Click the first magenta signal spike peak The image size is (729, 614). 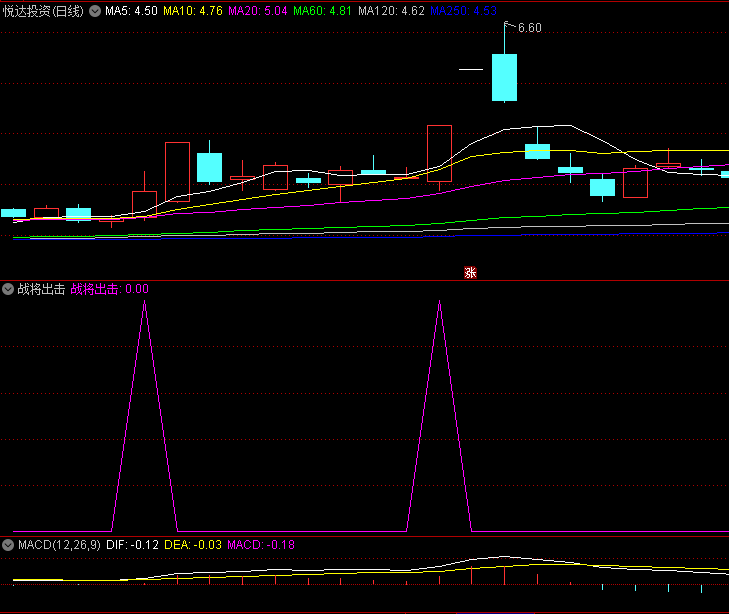coord(145,302)
